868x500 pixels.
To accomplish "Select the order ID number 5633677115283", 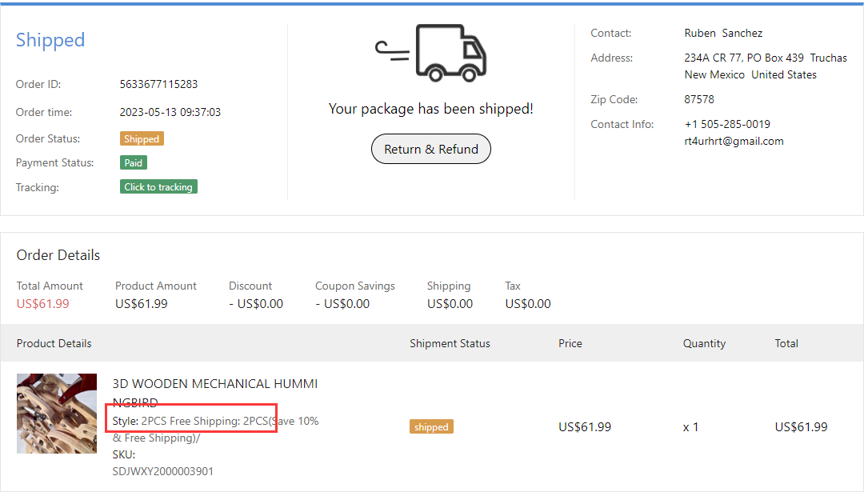I will 158,84.
